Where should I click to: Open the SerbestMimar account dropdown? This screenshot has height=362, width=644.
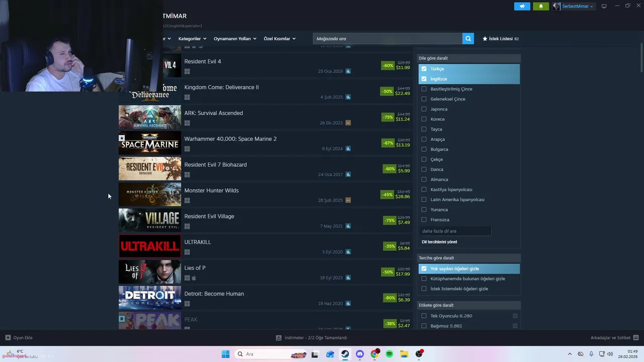(x=573, y=7)
